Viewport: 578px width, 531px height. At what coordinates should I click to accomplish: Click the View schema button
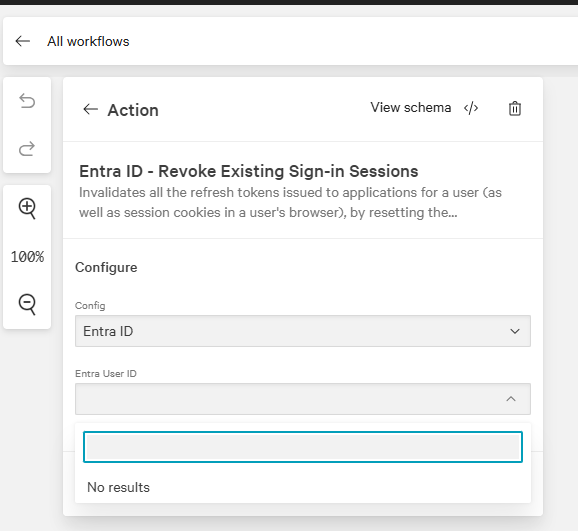tap(411, 108)
